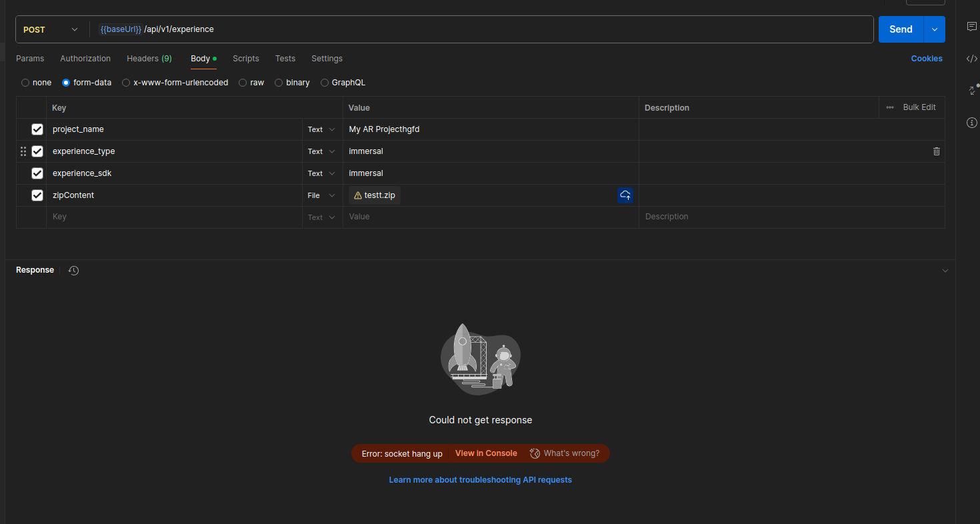This screenshot has height=524, width=980.
Task: Click the drag handle on experience_type row
Action: coord(23,151)
